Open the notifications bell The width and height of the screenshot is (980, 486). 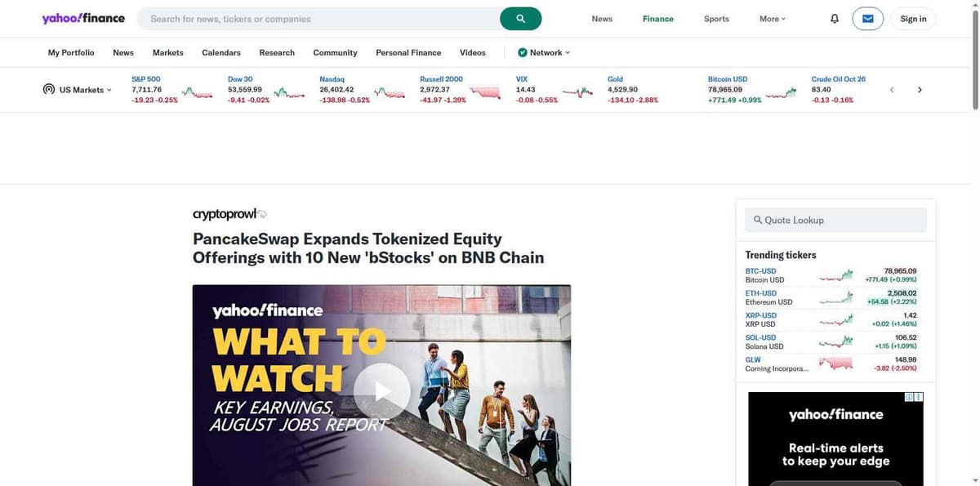tap(834, 19)
